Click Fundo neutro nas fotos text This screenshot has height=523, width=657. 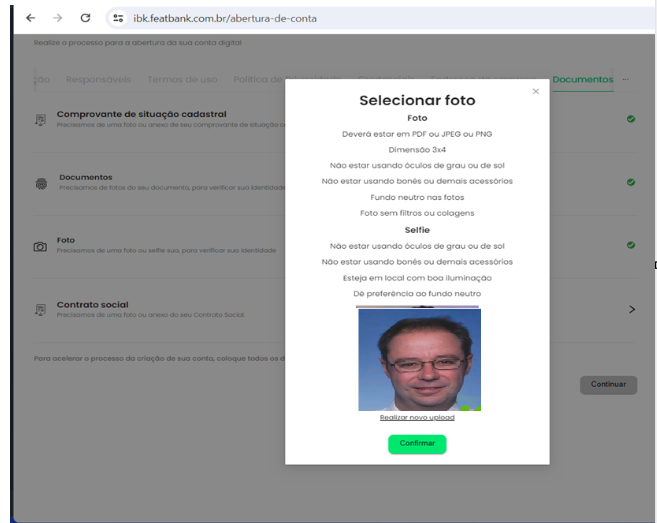pos(417,197)
